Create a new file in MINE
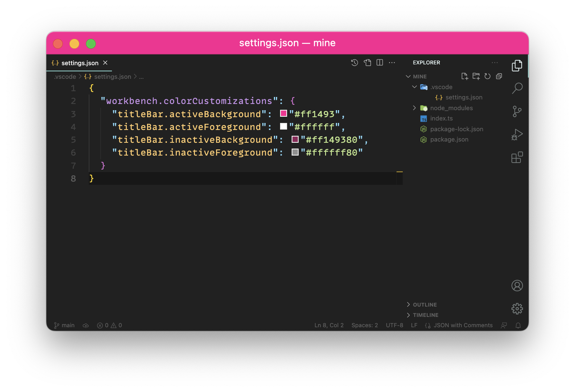 pyautogui.click(x=465, y=76)
